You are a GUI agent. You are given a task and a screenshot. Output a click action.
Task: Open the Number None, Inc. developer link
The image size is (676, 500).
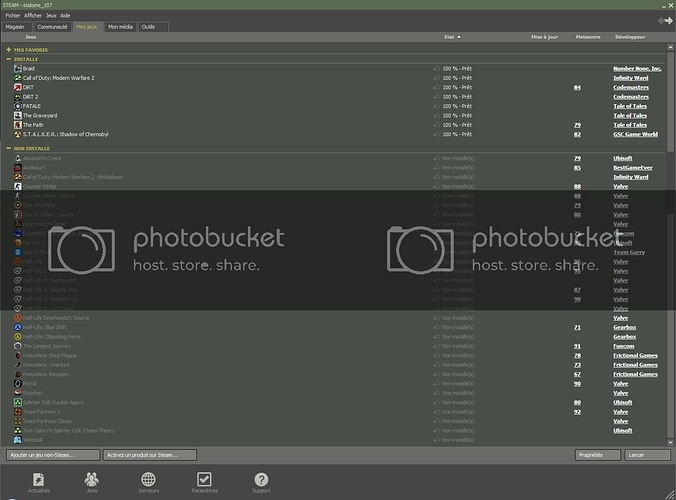pos(637,69)
